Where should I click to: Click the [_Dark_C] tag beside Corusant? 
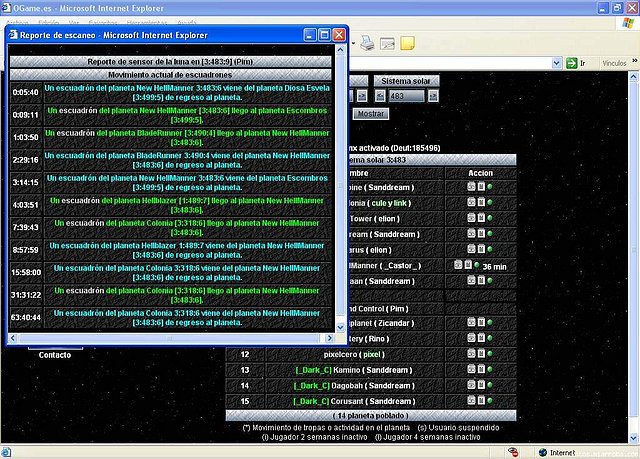(311, 401)
